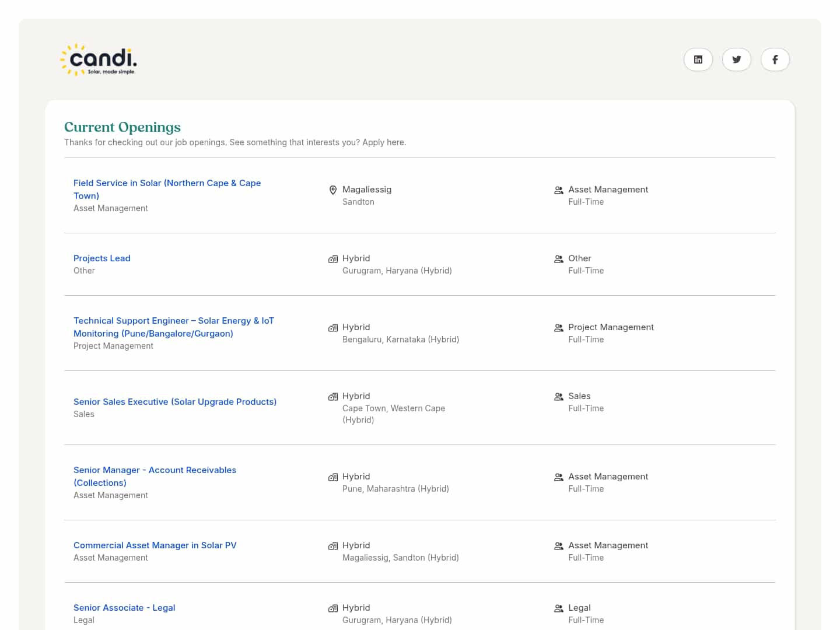Click the location pin icon beside Magaliessig
The height and width of the screenshot is (630, 840).
point(333,190)
